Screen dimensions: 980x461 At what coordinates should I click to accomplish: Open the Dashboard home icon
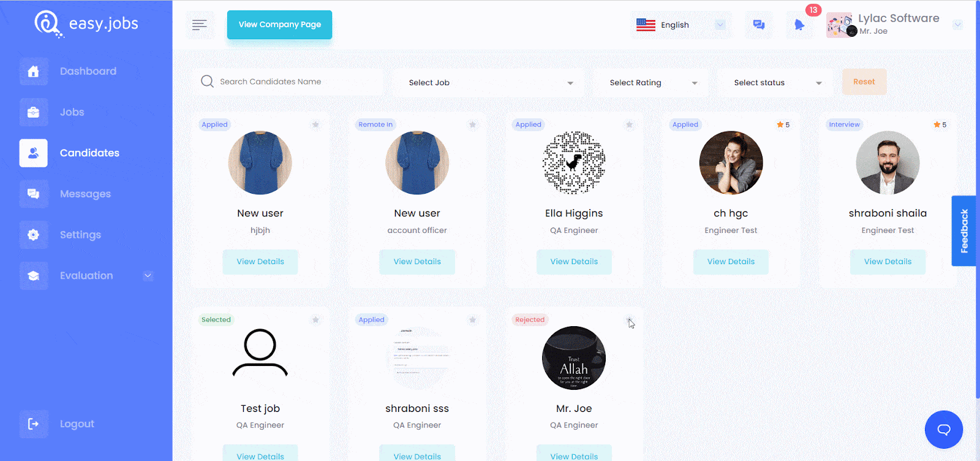tap(34, 71)
